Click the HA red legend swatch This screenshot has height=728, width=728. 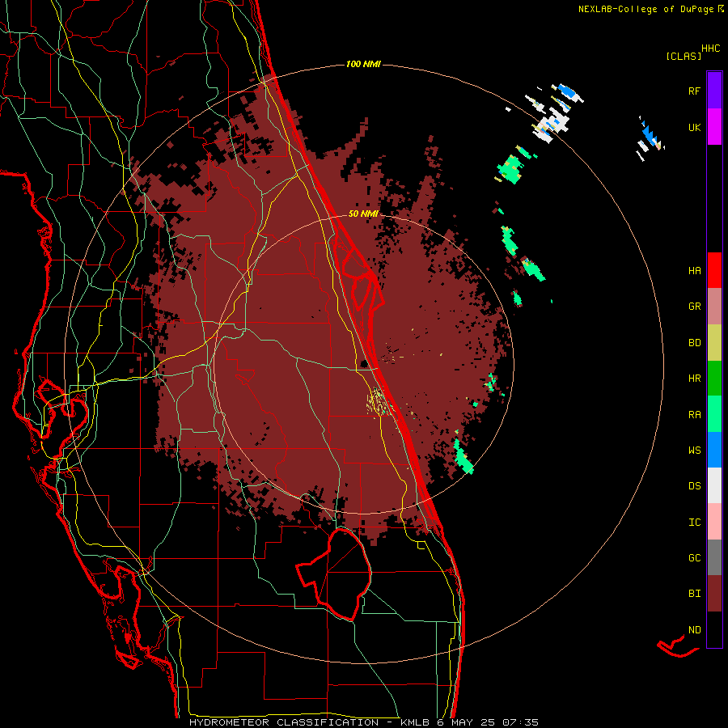click(714, 270)
